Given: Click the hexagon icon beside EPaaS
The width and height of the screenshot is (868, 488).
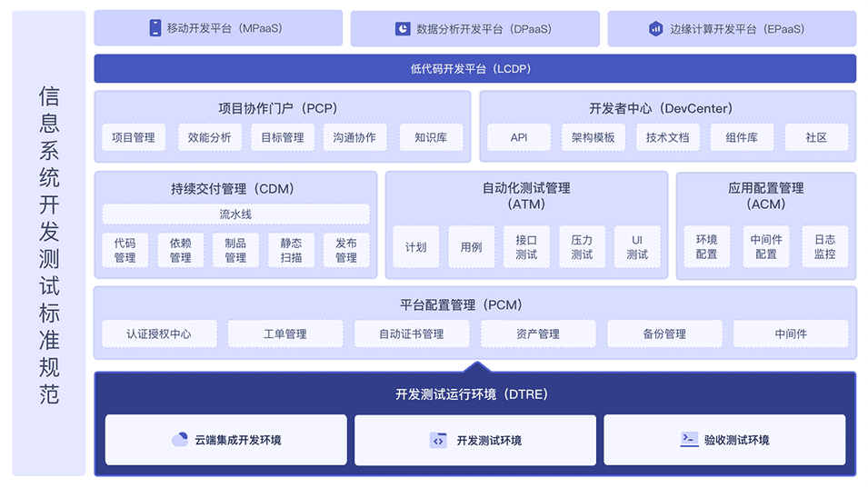Looking at the screenshot, I should click(x=655, y=29).
